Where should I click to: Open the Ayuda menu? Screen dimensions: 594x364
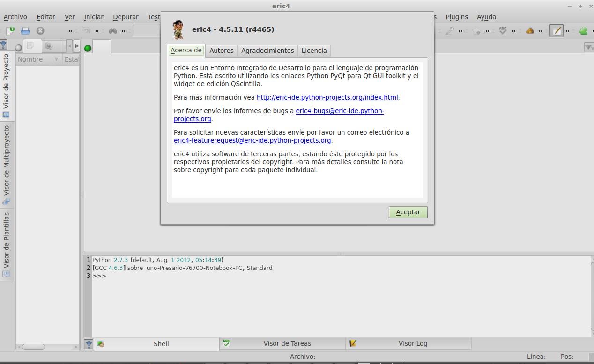point(486,17)
